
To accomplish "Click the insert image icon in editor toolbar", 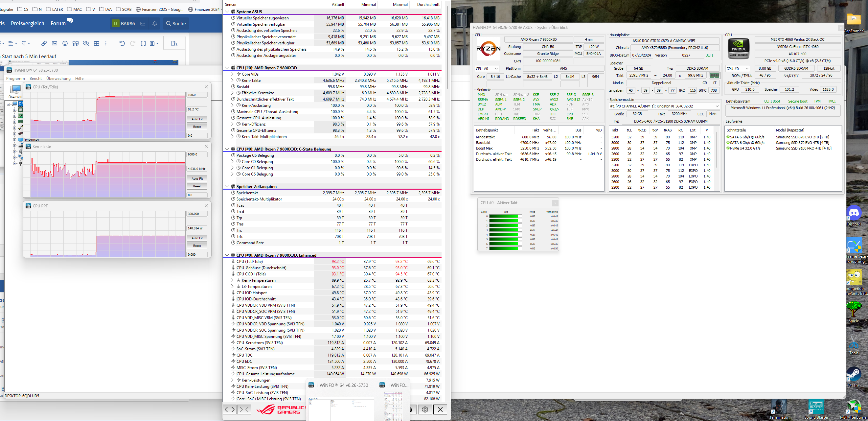I will [55, 43].
